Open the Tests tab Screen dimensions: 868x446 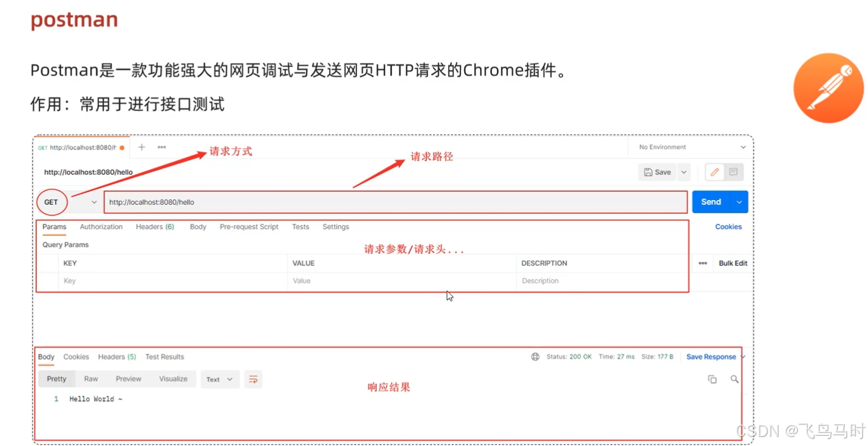point(300,227)
